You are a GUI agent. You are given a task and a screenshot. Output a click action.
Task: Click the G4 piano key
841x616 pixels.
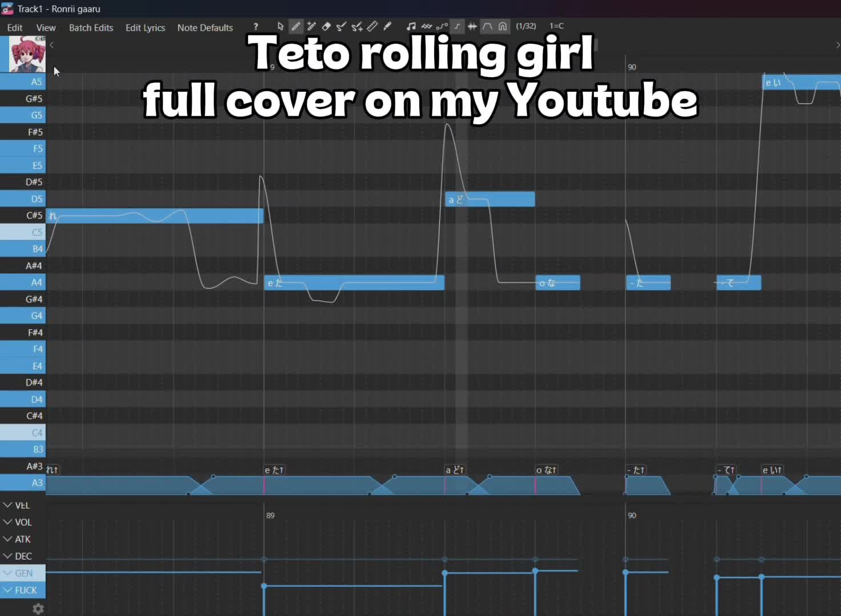[x=23, y=315]
